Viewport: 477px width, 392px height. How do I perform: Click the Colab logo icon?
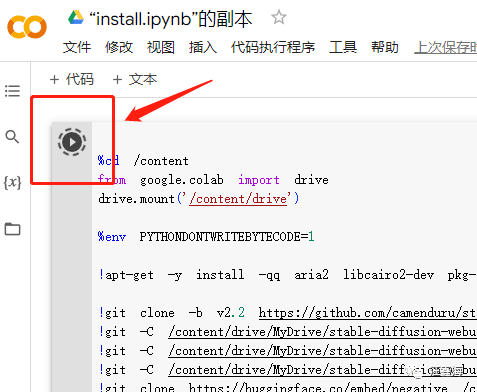[x=27, y=27]
